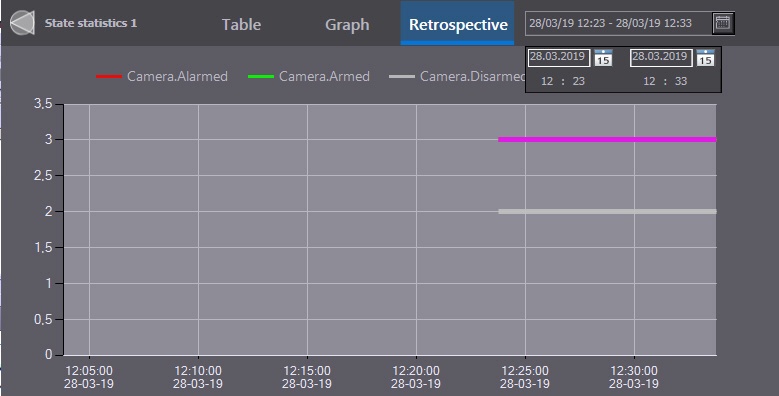
Task: Select the Retrospective tab
Action: (x=458, y=23)
